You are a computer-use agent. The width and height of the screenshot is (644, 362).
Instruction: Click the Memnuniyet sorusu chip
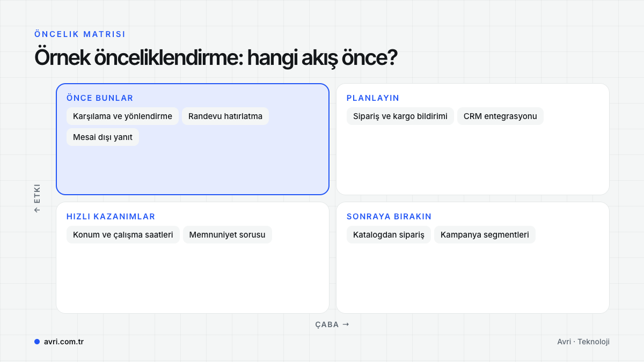click(228, 235)
